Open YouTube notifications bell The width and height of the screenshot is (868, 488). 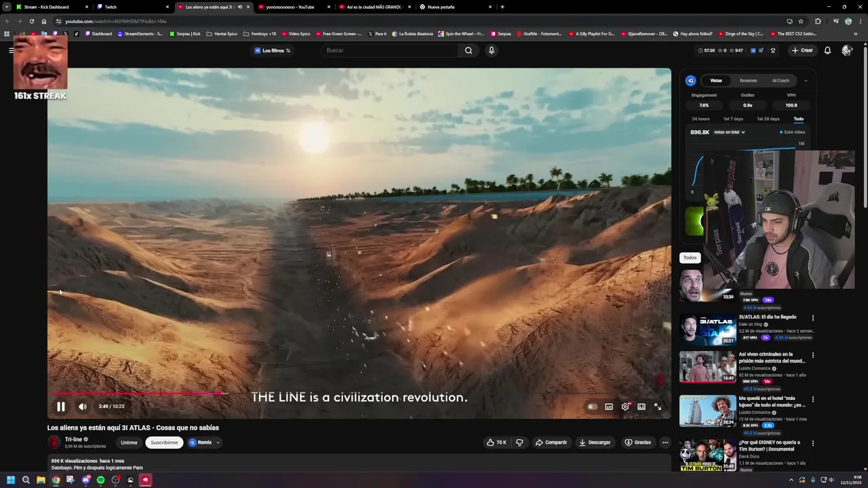click(x=827, y=50)
